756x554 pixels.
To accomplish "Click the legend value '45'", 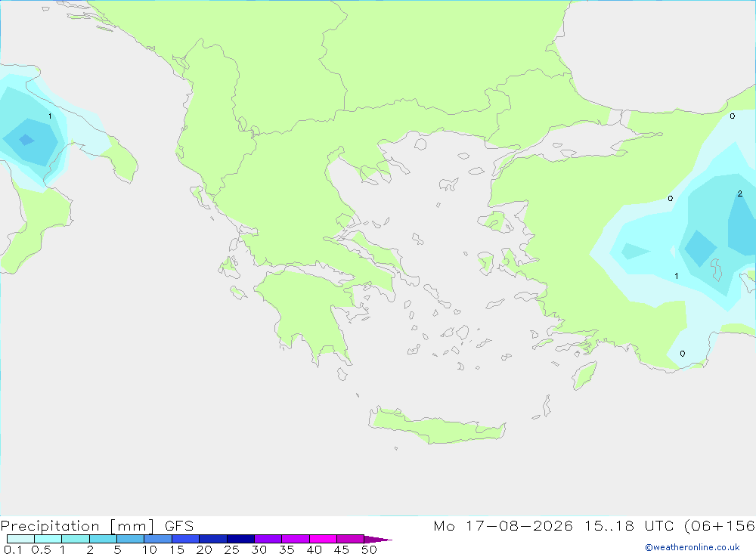I will coord(342,549).
